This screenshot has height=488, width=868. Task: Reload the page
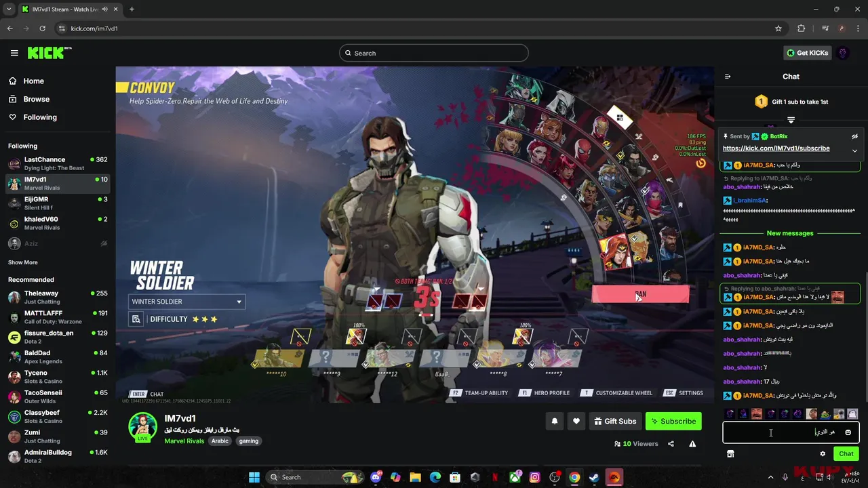(43, 28)
